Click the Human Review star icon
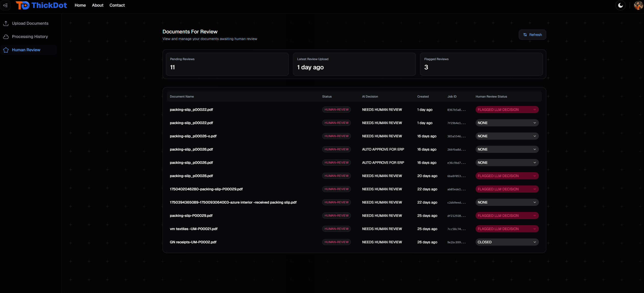Image resolution: width=644 pixels, height=293 pixels. point(6,50)
